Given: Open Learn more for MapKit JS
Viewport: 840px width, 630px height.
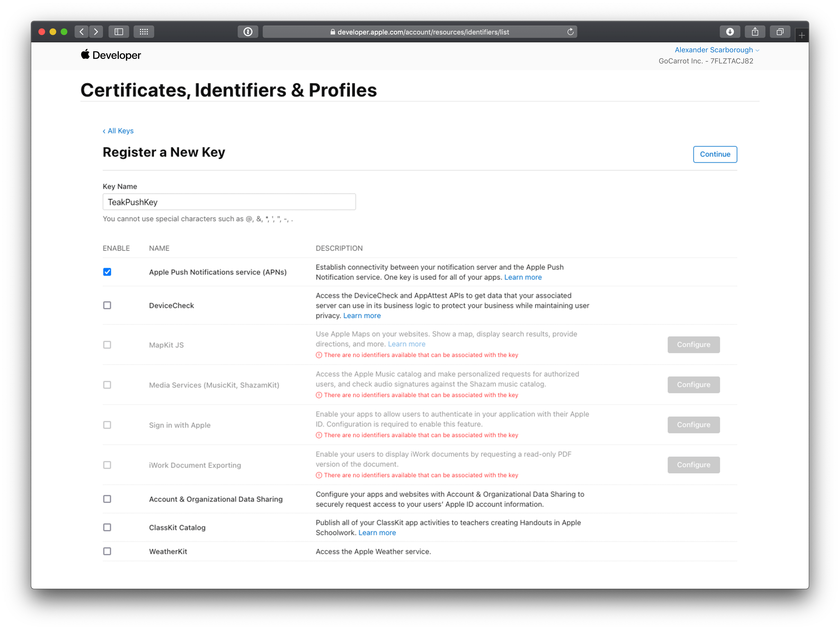Looking at the screenshot, I should tap(406, 344).
